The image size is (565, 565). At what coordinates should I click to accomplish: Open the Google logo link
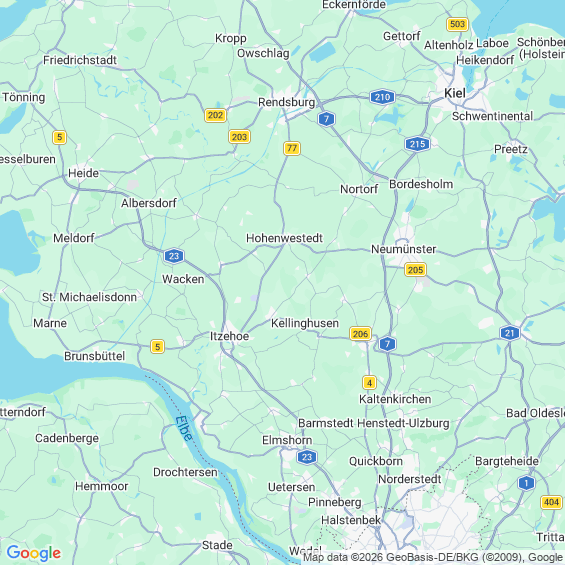click(x=34, y=553)
